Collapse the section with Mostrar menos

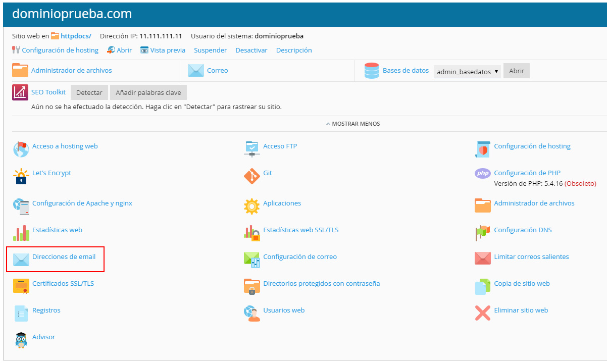(353, 124)
